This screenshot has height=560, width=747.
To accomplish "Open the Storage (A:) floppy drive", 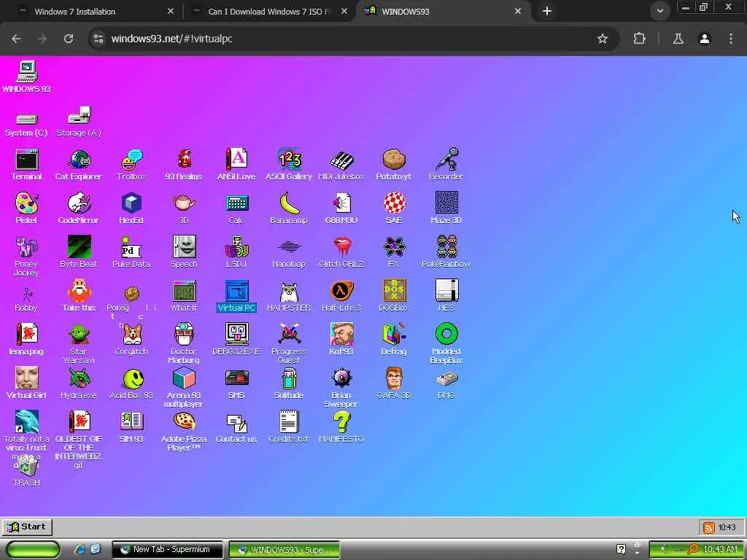I will pos(79,122).
